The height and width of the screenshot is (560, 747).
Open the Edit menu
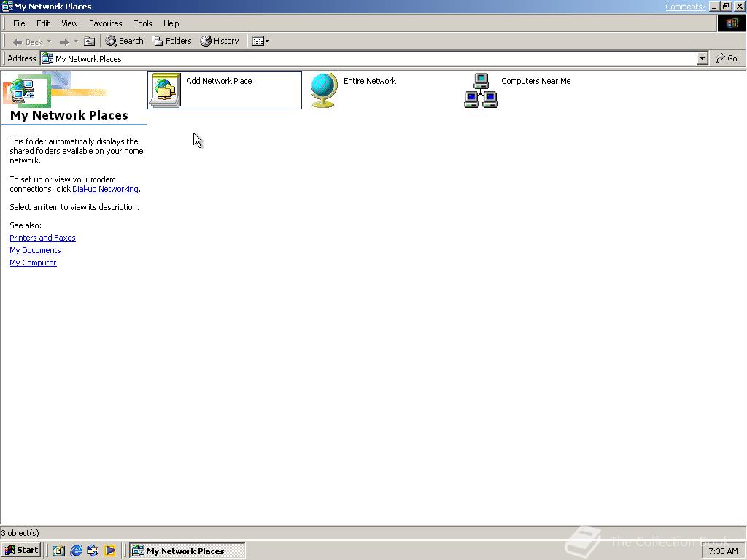coord(43,23)
